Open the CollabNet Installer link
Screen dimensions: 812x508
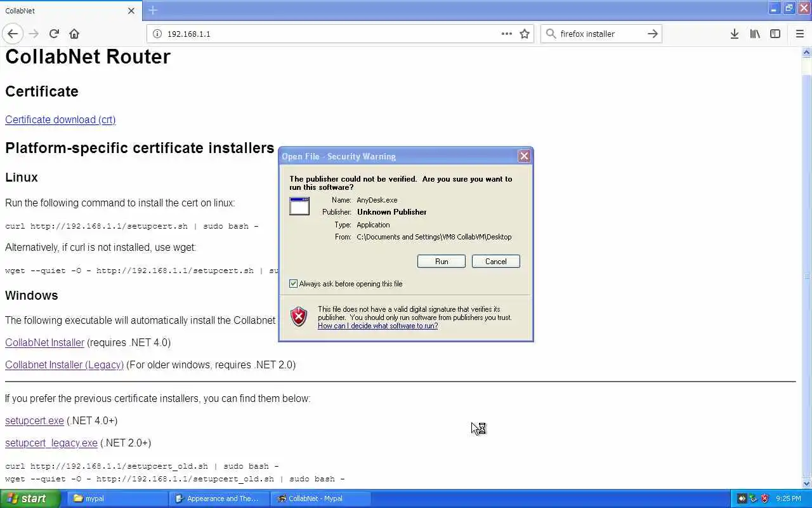(x=44, y=342)
